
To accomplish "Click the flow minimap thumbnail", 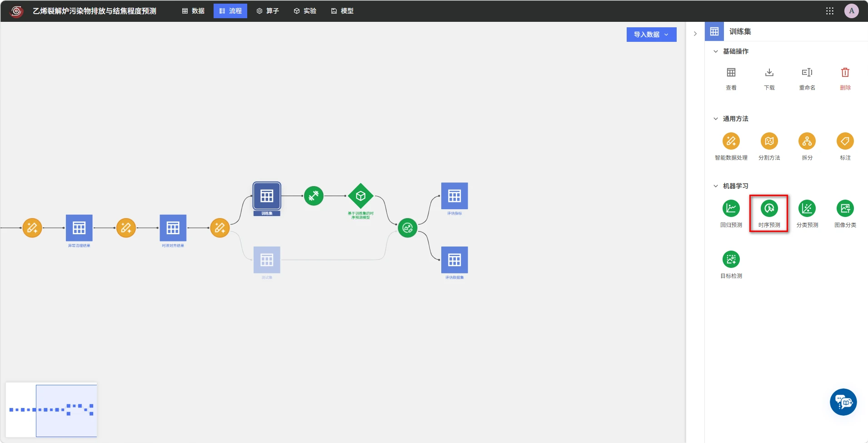I will point(51,410).
